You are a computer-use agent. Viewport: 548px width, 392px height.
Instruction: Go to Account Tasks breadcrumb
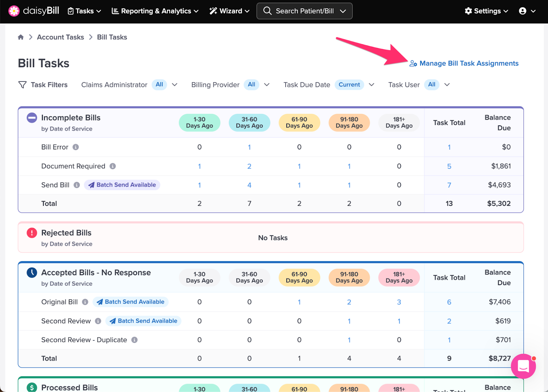point(60,37)
